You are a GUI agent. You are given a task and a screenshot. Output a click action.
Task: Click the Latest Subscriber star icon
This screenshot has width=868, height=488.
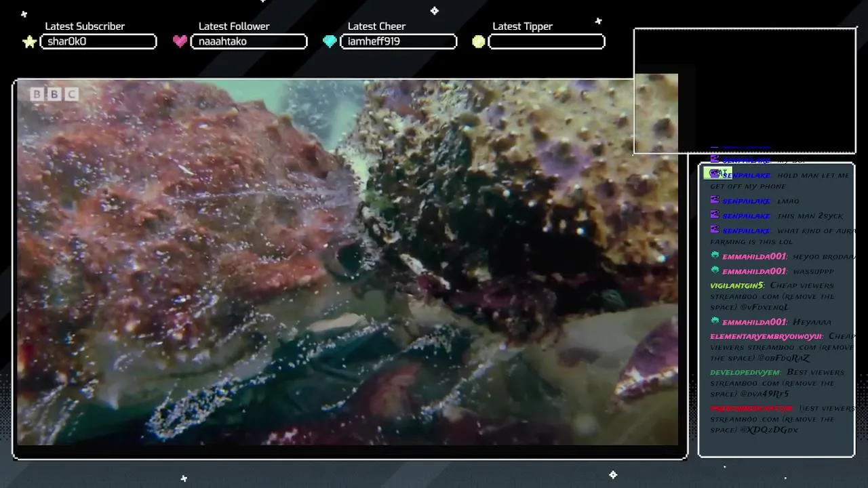[x=29, y=42]
